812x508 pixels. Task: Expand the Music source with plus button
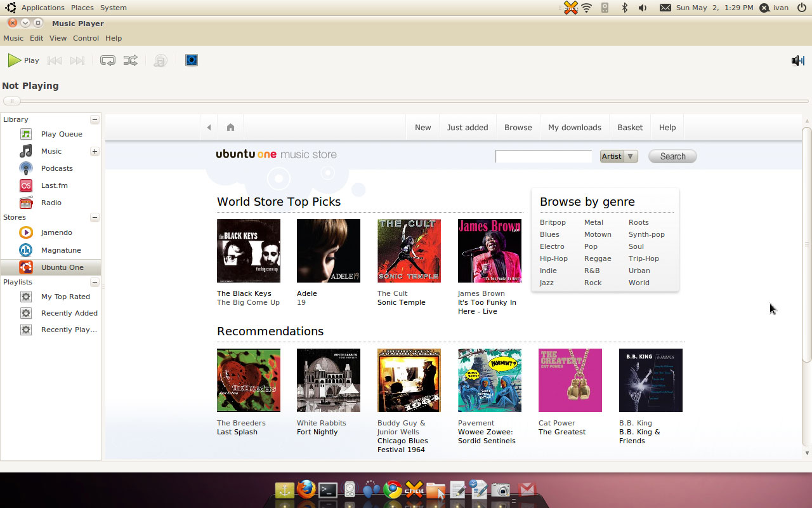click(x=95, y=151)
